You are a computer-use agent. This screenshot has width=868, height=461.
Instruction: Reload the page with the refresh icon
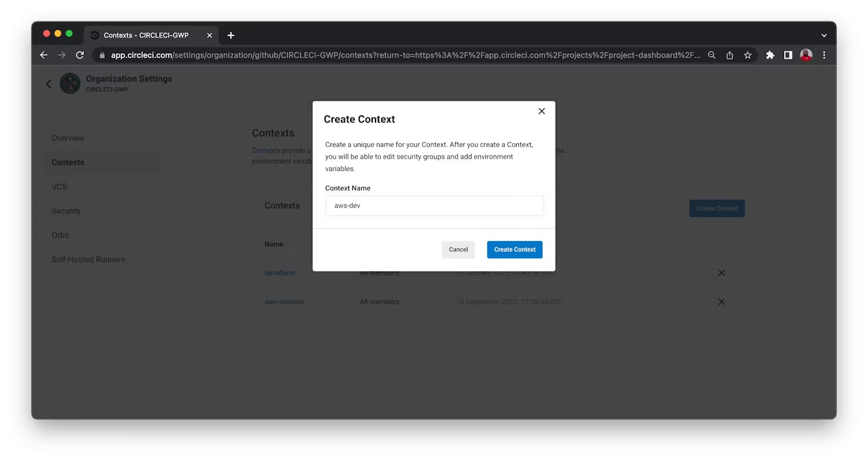tap(80, 55)
